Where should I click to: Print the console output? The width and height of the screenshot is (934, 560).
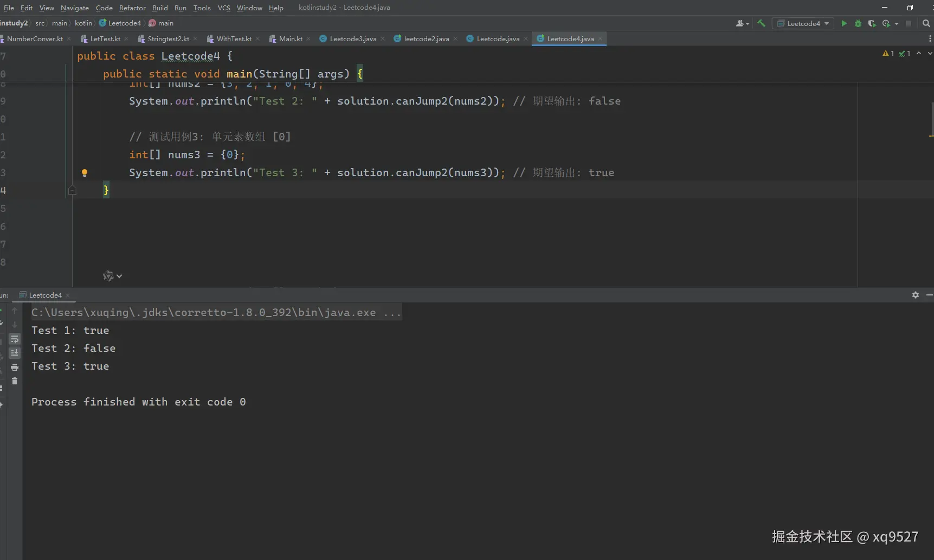[15, 367]
